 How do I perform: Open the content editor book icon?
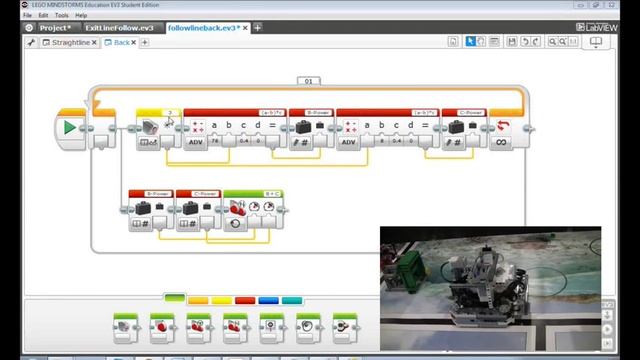pos(596,41)
